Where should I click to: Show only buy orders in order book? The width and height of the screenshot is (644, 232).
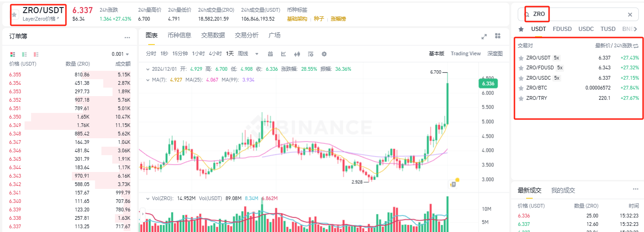tap(24, 54)
